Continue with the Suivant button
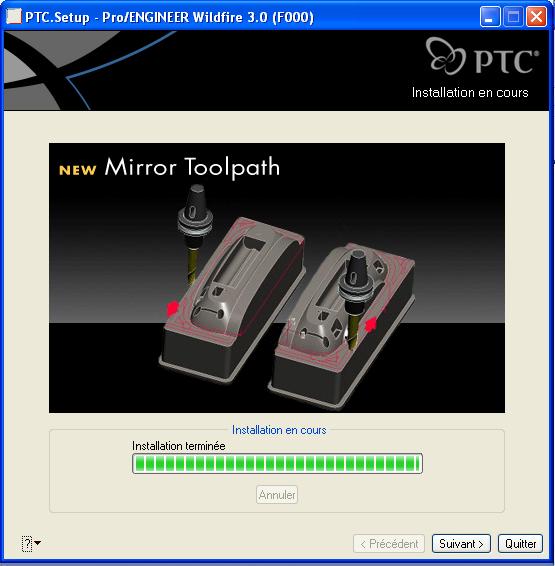555x566 pixels. (461, 544)
